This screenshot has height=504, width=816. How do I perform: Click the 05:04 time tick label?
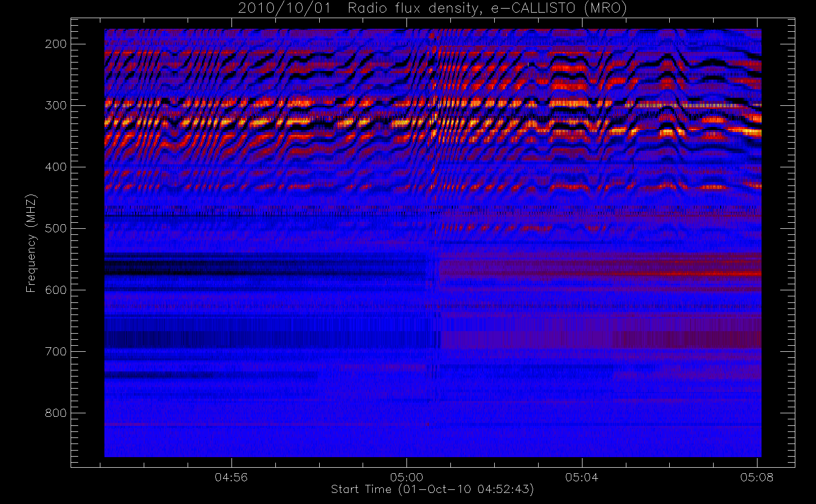point(581,477)
